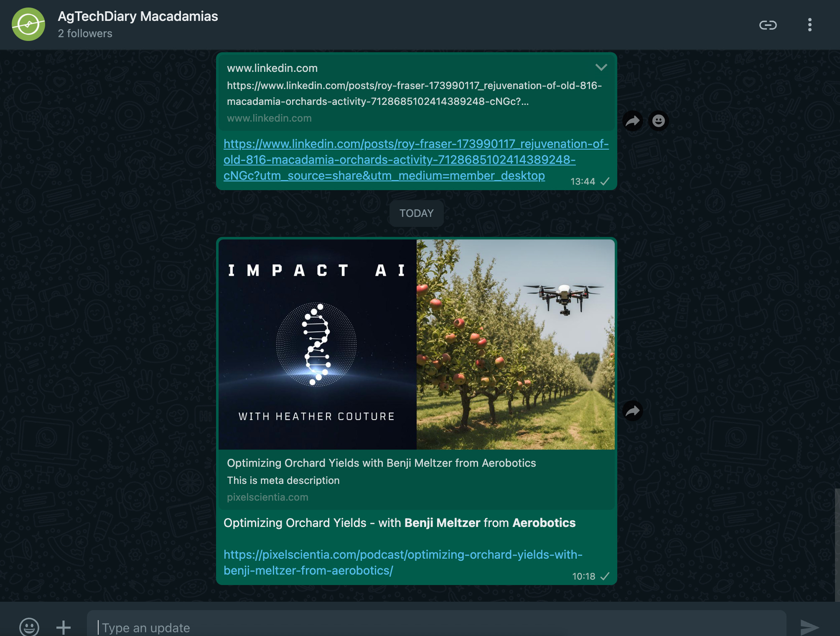The image size is (840, 636).
Task: Click the TODAY date separator
Action: [416, 214]
